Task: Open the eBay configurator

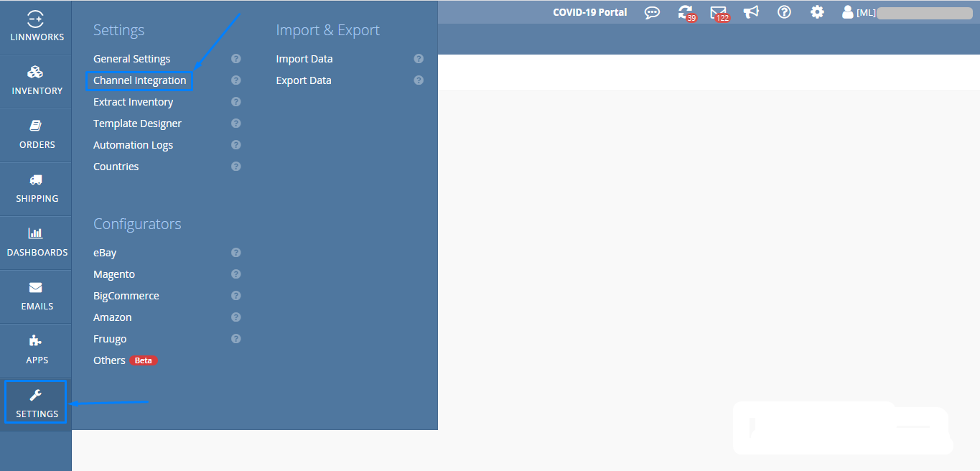Action: click(x=105, y=253)
